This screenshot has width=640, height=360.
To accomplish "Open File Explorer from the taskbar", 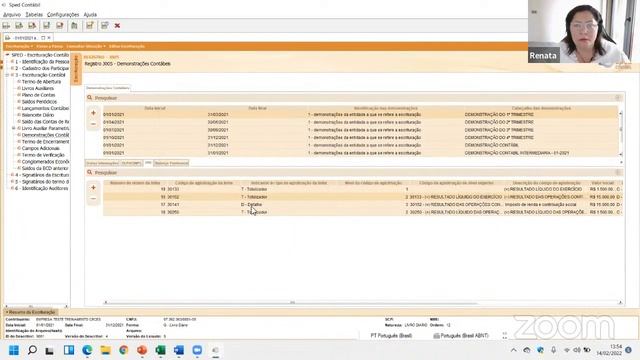I will coord(105,350).
